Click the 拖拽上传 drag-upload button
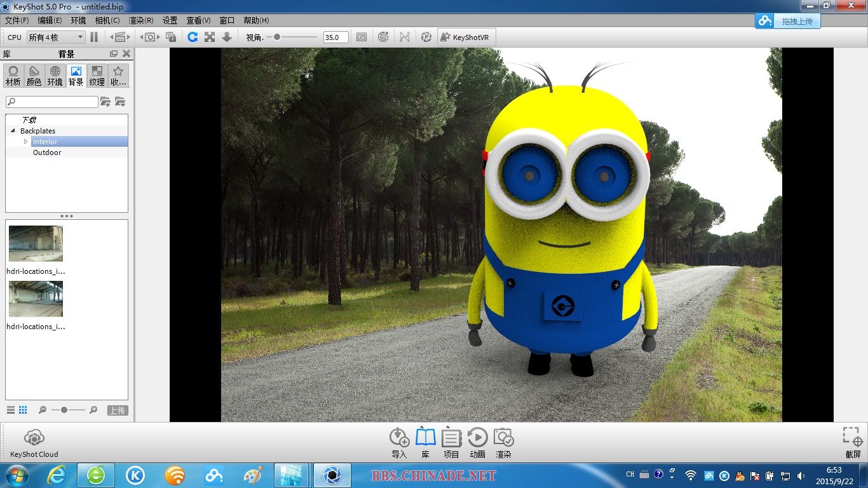868x488 pixels. [788, 21]
